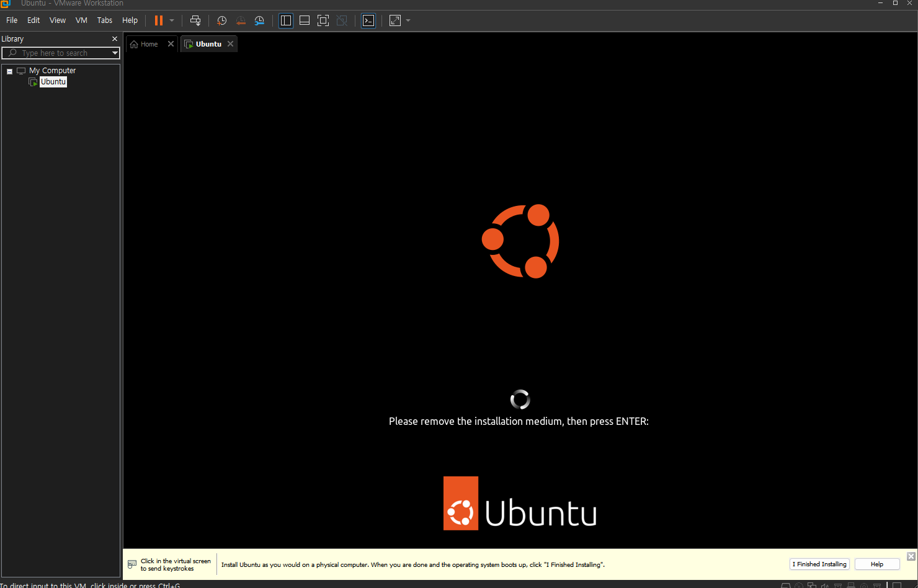Enter full screen mode icon
918x588 pixels.
click(323, 20)
